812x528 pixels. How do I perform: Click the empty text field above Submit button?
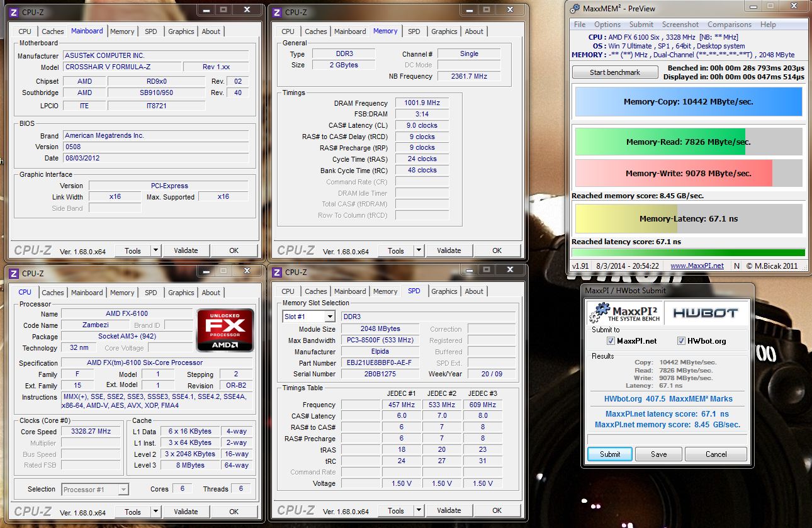click(667, 439)
